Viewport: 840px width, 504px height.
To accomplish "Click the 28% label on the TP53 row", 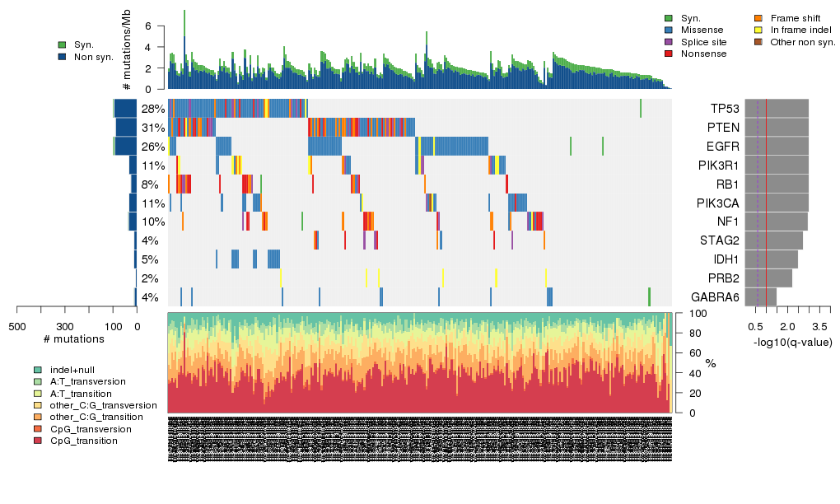I will coord(153,109).
